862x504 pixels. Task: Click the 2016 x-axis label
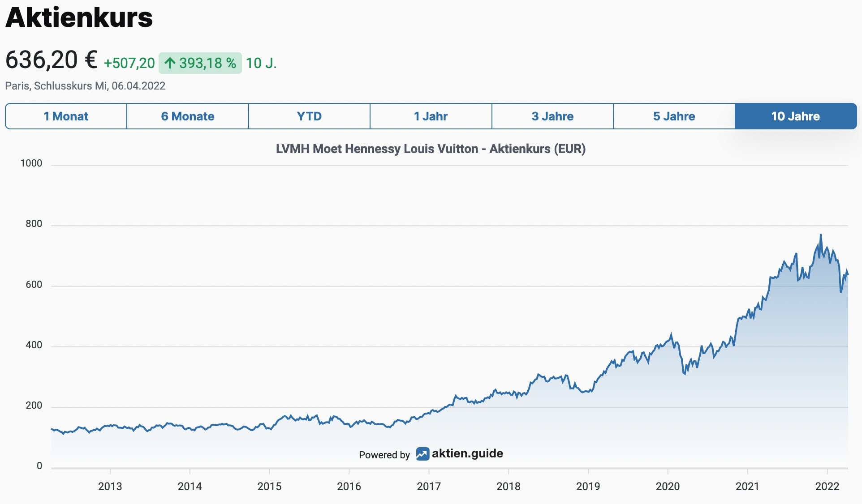coord(349,487)
